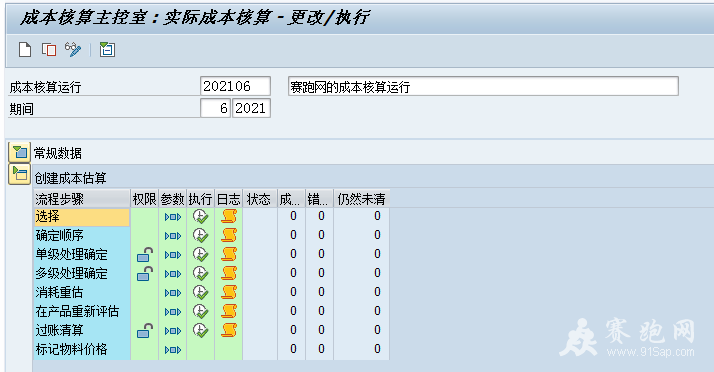714x372 pixels.
Task: Toggle authorization lock for 单级处理确定
Action: [145, 255]
